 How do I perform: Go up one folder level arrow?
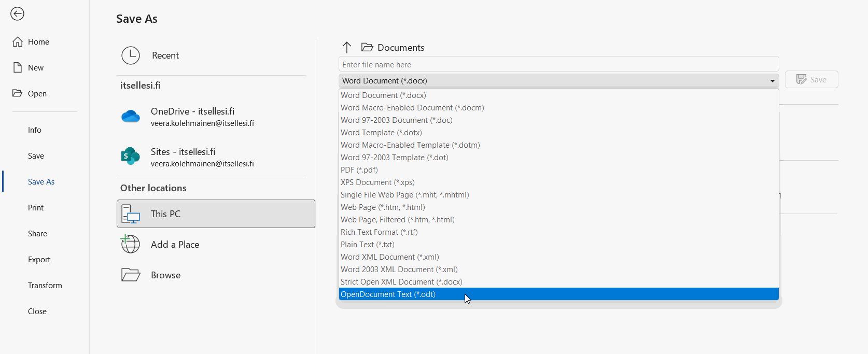(347, 47)
